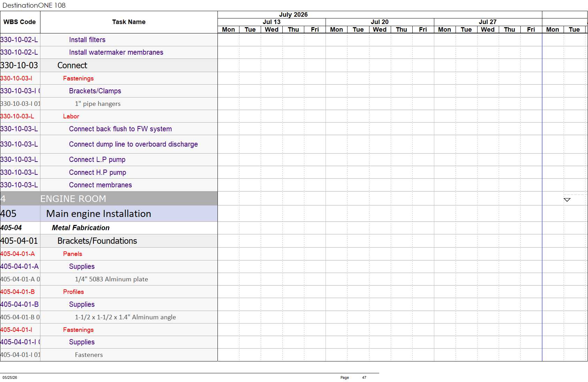
Task: Click the WBS code 330-10-03
Action: click(19, 65)
